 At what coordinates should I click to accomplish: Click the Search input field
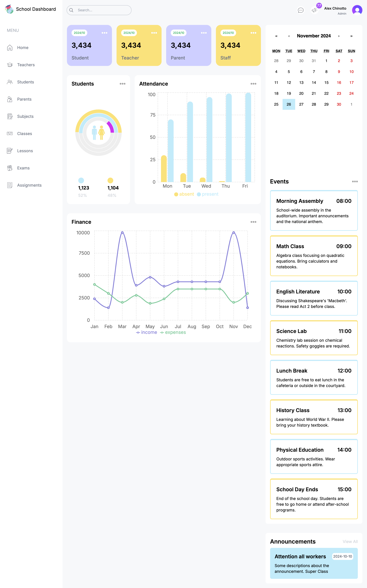point(102,10)
